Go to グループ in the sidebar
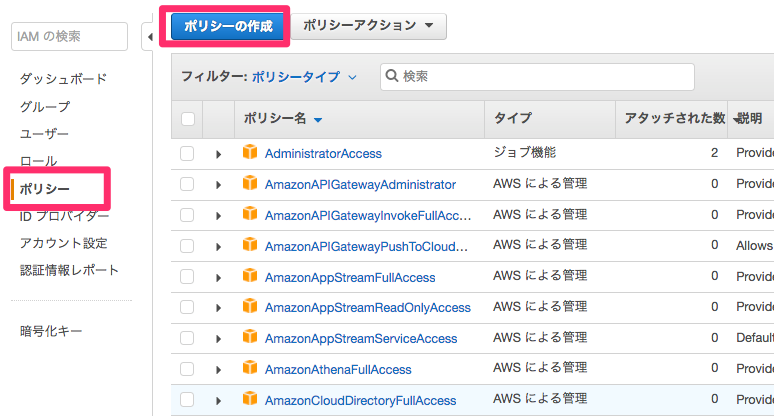 45,107
